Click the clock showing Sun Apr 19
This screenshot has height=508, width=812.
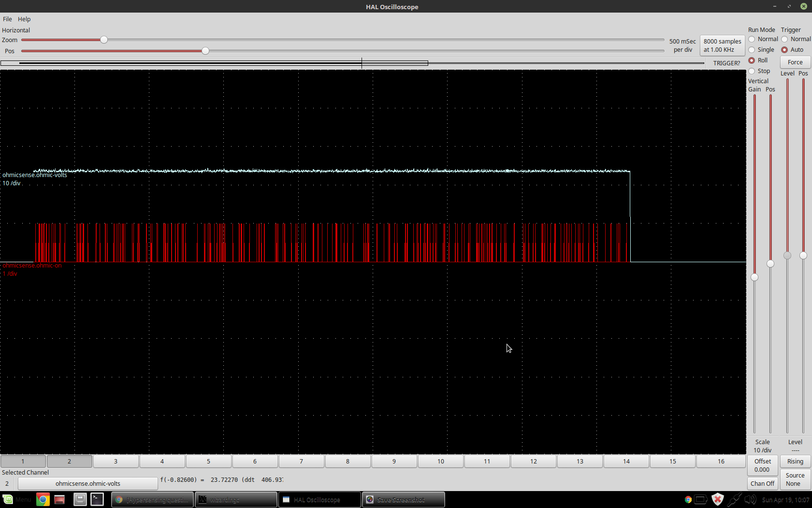785,500
